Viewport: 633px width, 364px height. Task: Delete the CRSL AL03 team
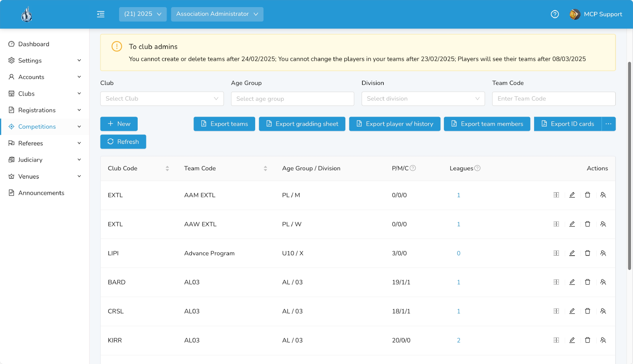click(x=588, y=311)
